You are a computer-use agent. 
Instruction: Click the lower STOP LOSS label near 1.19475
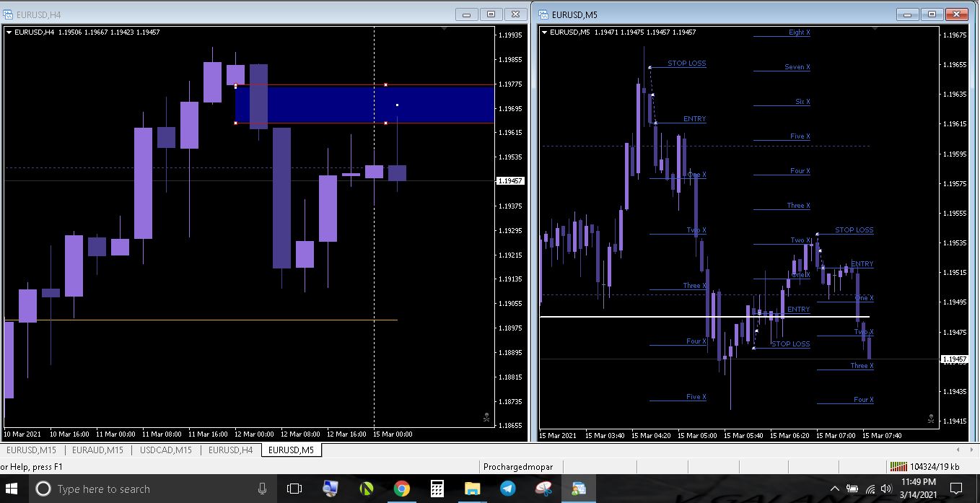[x=790, y=344]
